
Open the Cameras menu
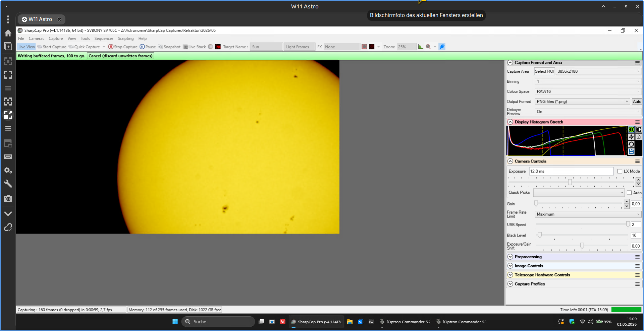point(37,39)
